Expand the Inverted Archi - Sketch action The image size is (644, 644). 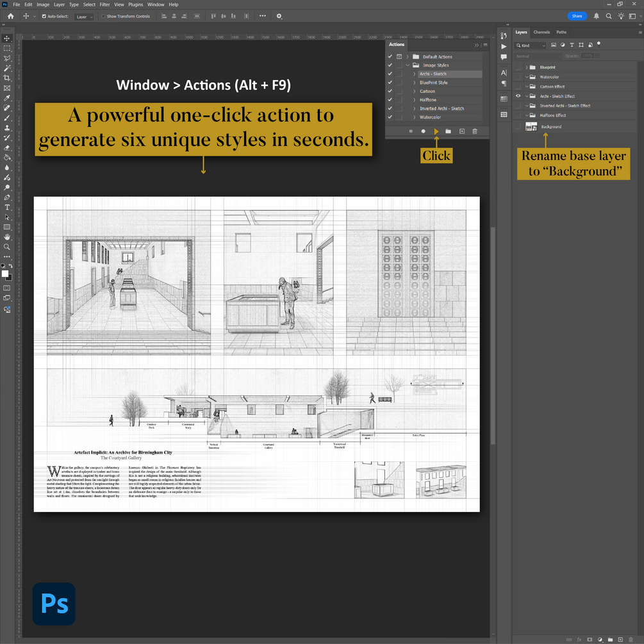tap(415, 108)
